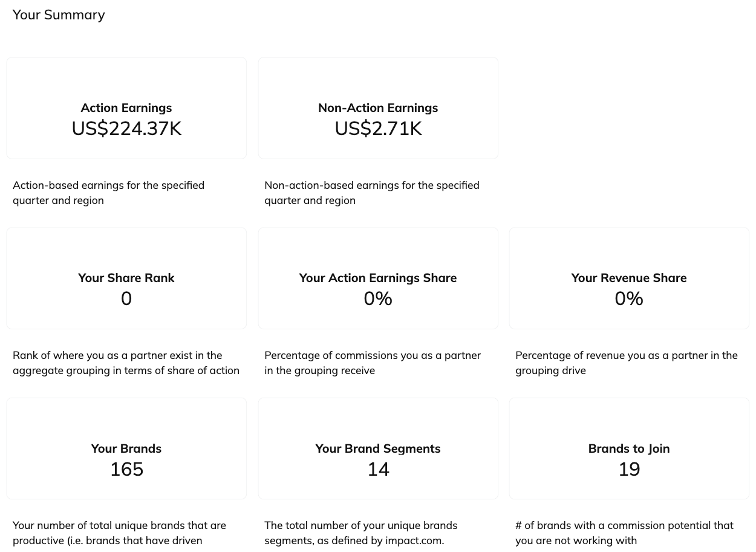Click the 165 brands count
Image resolution: width=756 pixels, height=552 pixels.
point(126,469)
